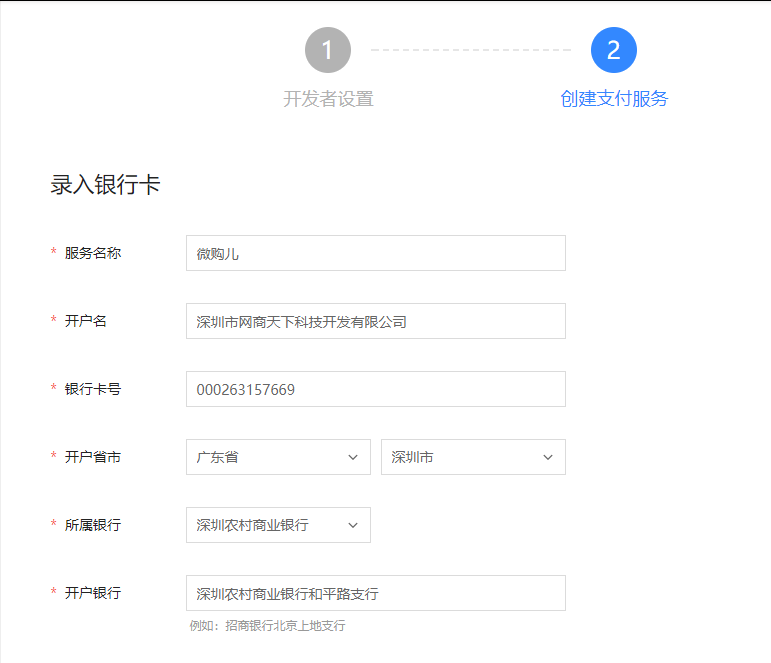Open the 深圳市 city dropdown
The width and height of the screenshot is (771, 663).
click(473, 457)
